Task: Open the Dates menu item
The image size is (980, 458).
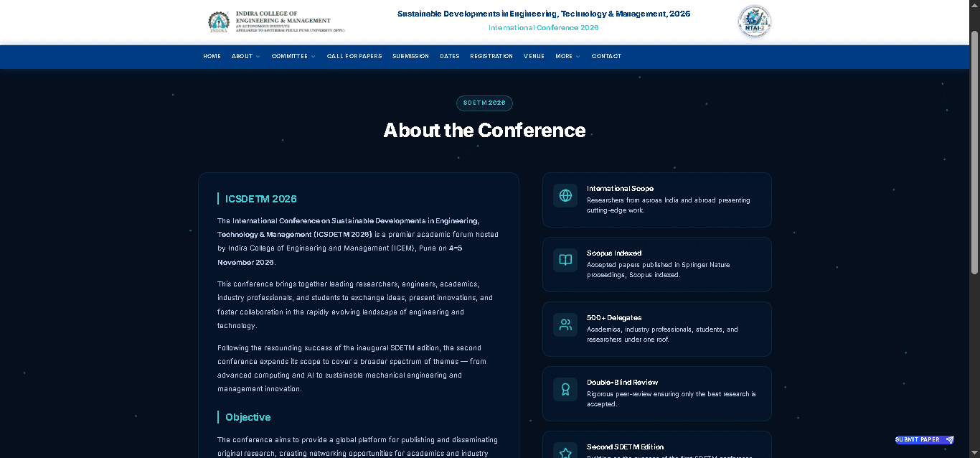Action: point(450,56)
